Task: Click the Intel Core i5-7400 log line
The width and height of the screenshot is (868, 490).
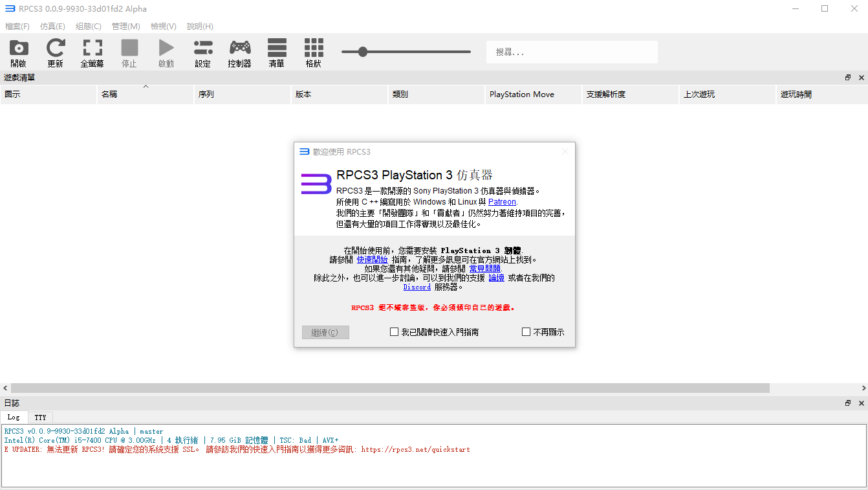Action: click(171, 440)
